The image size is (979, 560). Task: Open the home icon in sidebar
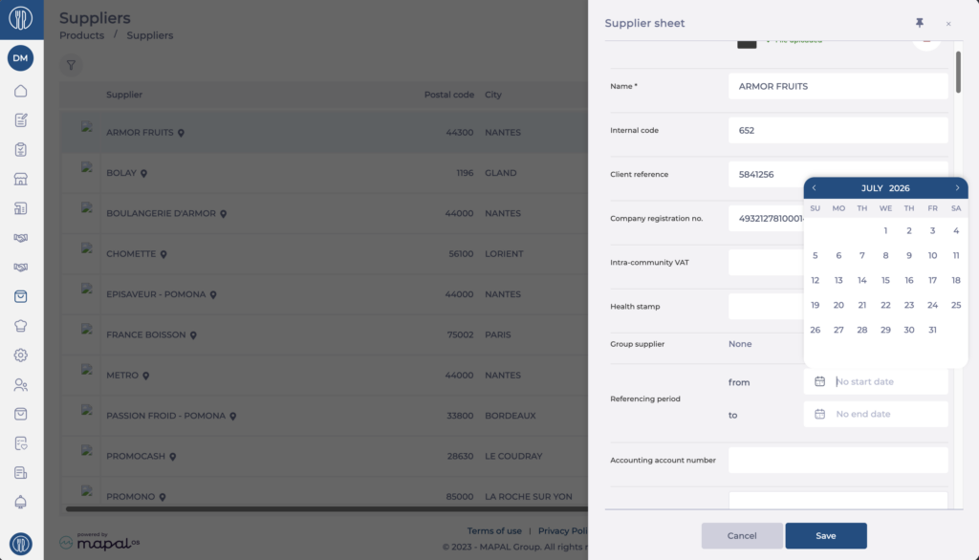pyautogui.click(x=21, y=91)
